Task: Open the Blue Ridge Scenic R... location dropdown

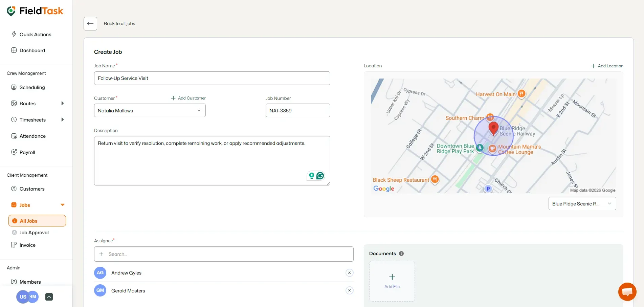Action: click(x=582, y=203)
